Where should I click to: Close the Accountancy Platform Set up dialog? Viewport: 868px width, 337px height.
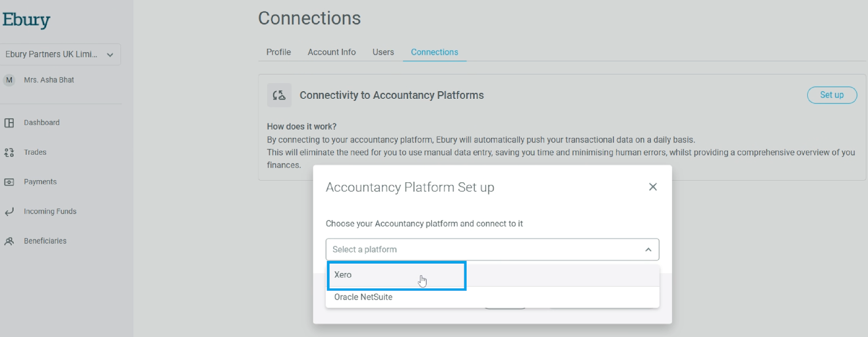coord(653,187)
